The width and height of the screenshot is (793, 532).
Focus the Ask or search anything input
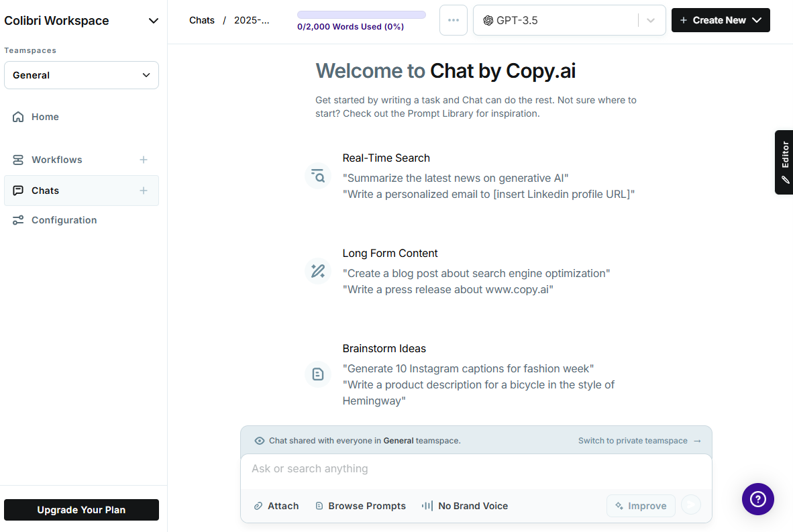click(476, 469)
